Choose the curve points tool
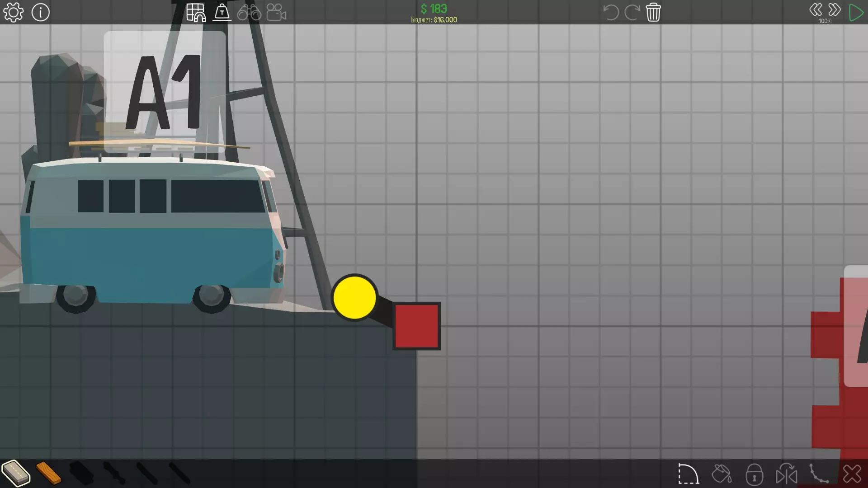Viewport: 868px width, 488px height. [x=819, y=474]
